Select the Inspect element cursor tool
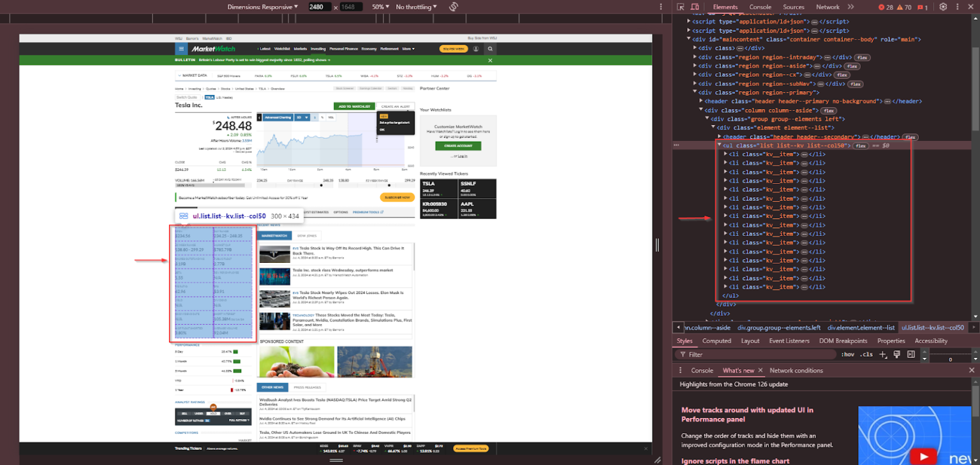 tap(681, 7)
